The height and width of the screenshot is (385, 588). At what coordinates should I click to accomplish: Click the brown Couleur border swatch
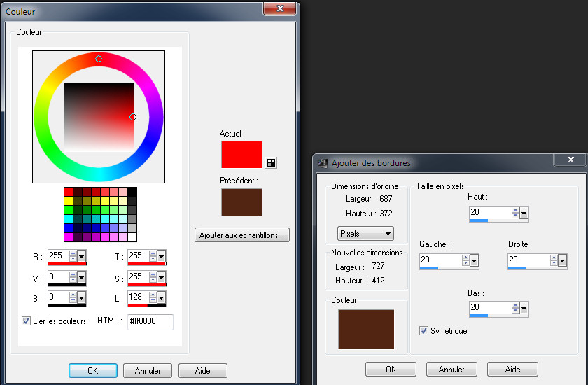[366, 329]
